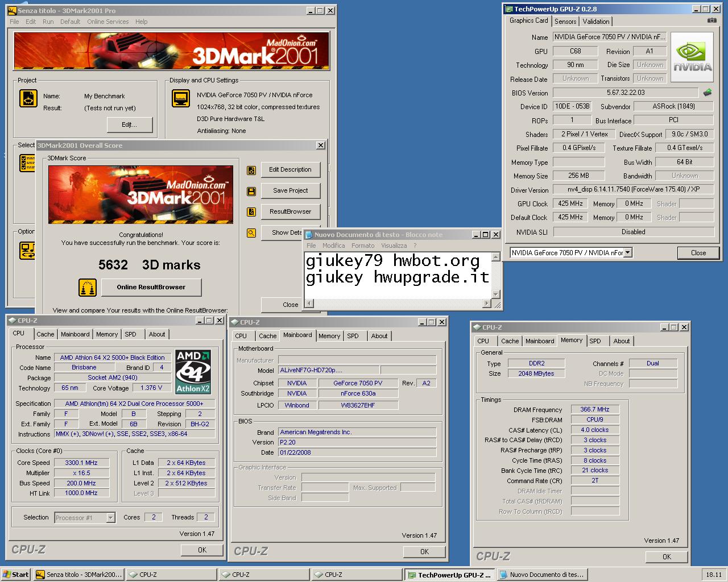Click Notepad vertical scrollbar down arrow

point(496,294)
